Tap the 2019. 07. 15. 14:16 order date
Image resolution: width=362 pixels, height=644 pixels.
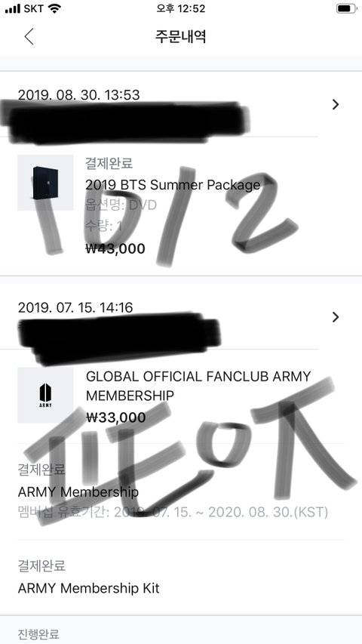[75, 307]
